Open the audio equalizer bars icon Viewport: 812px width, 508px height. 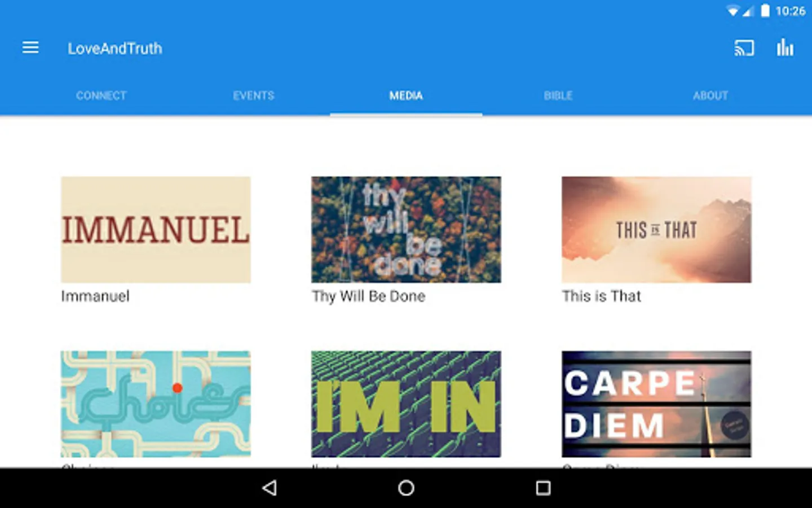pos(785,48)
